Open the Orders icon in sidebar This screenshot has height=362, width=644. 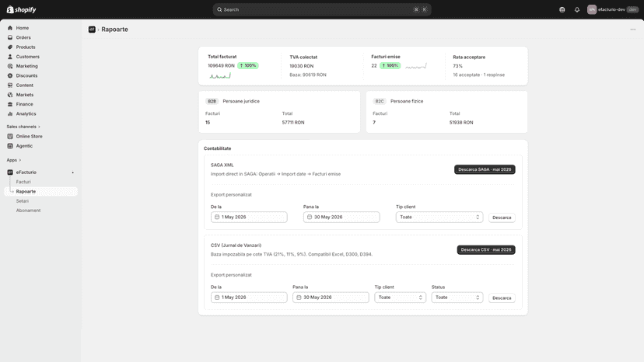point(10,37)
